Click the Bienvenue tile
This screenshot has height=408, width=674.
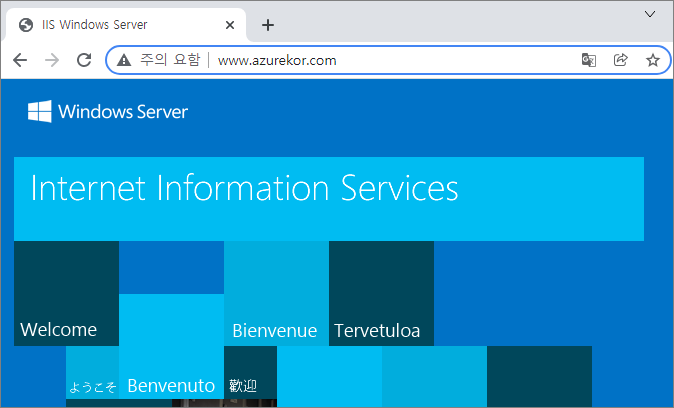(276, 293)
